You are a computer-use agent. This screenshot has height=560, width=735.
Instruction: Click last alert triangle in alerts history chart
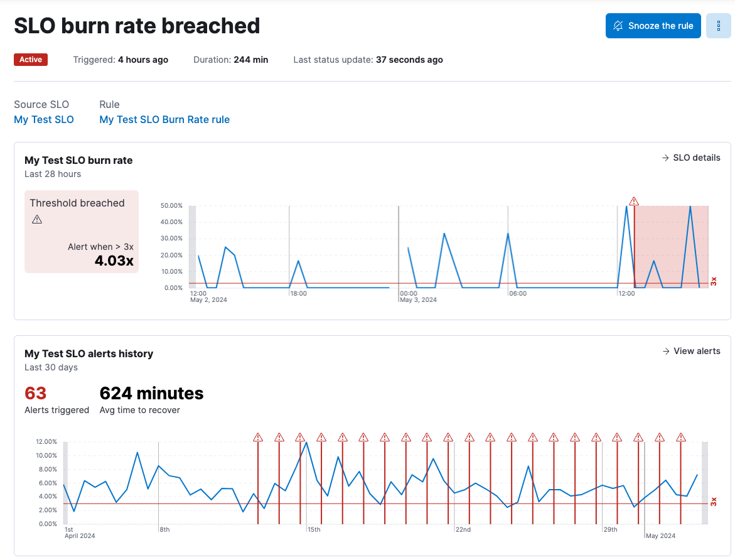point(681,437)
